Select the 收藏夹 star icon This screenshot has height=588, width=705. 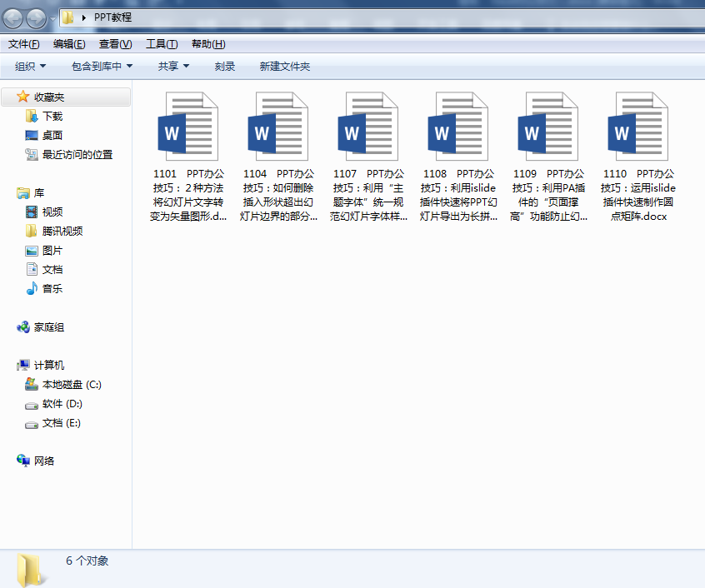tap(22, 97)
